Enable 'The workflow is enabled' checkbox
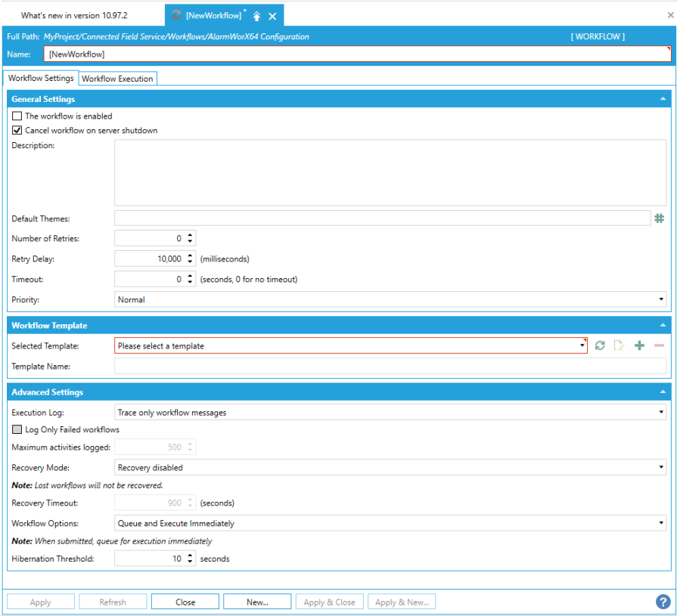 (x=17, y=116)
